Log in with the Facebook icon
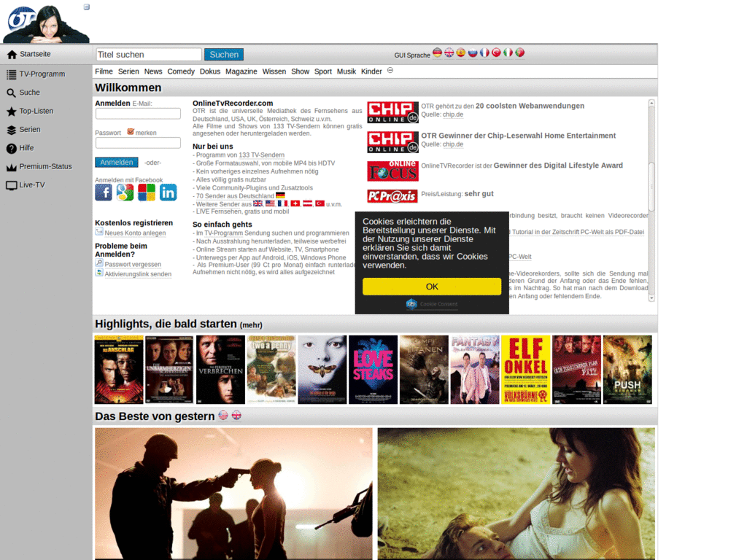 click(104, 192)
